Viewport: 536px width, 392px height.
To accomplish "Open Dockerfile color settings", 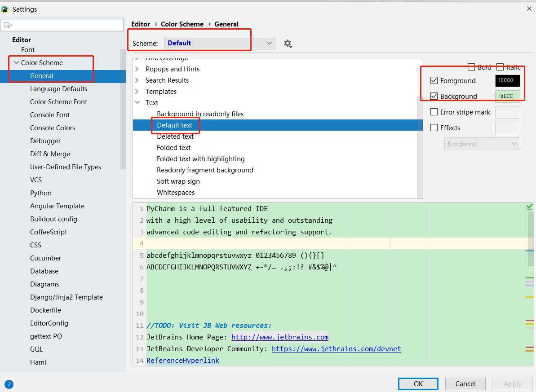I will (45, 310).
